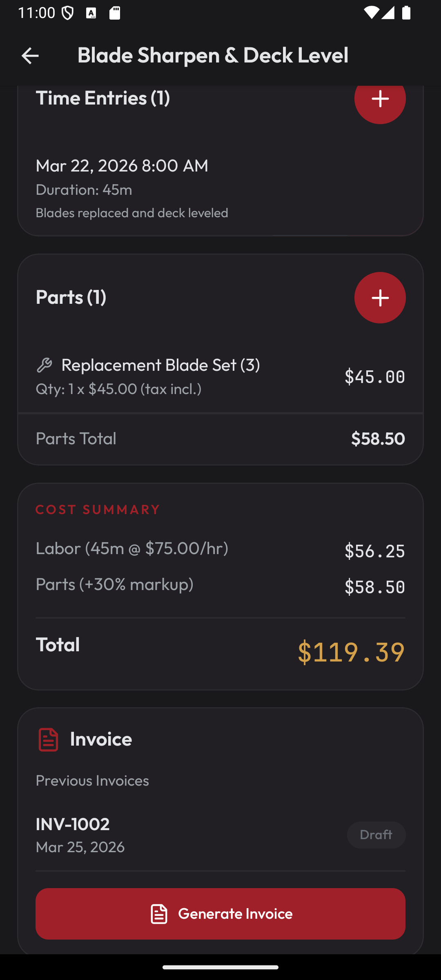Tap the invoice icon inside Generate Invoice button
This screenshot has height=980, width=441.
159,913
